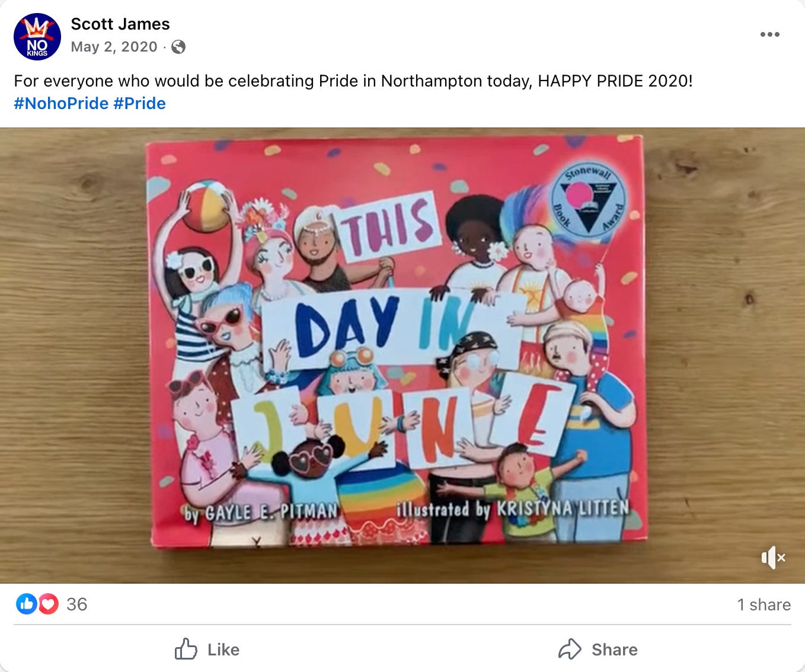Click the Stonewall Book Award badge
The image size is (805, 672).
pos(588,199)
